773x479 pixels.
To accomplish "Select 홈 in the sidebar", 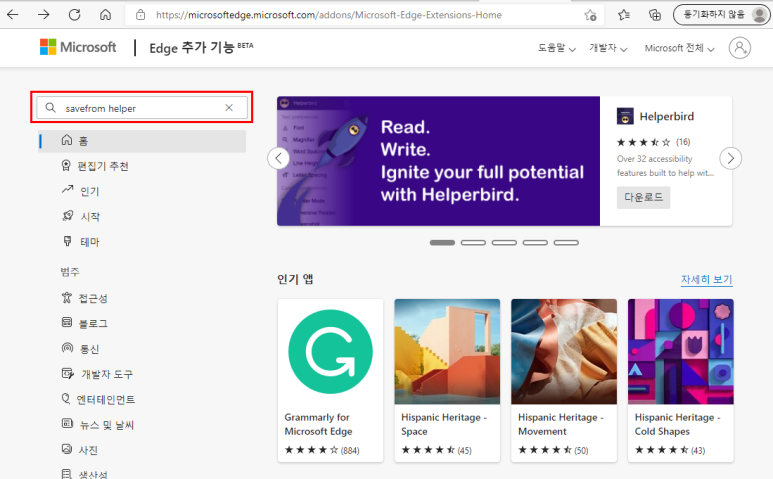I will tap(142, 141).
